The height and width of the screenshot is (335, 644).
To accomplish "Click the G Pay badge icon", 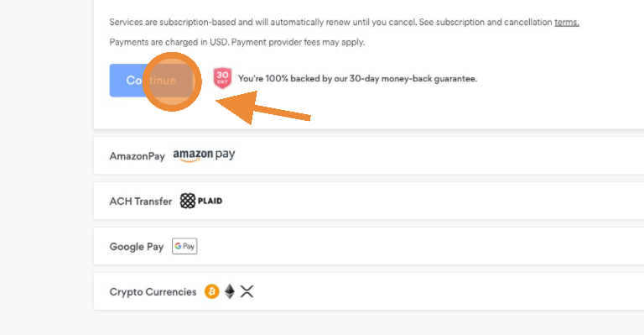I will coord(184,246).
